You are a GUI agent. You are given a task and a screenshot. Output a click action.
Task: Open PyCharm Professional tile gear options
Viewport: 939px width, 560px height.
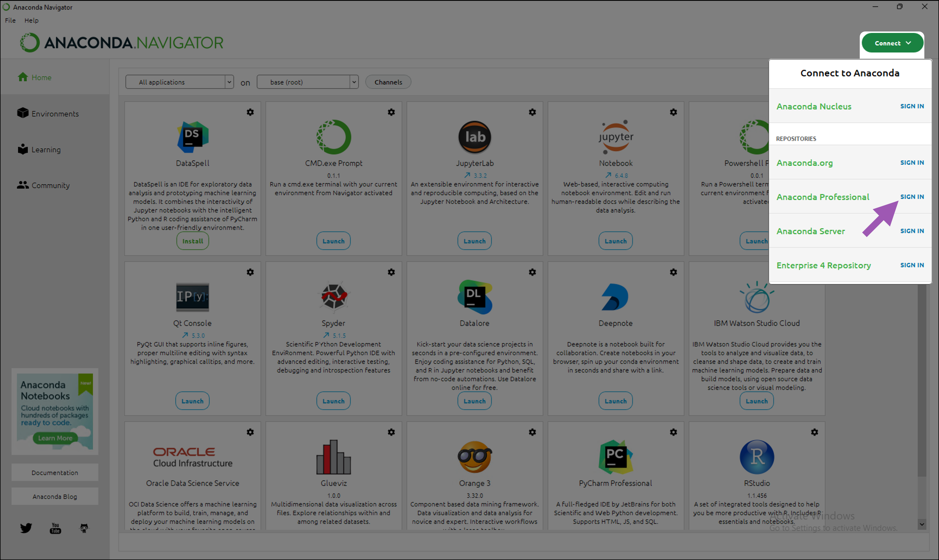673,432
